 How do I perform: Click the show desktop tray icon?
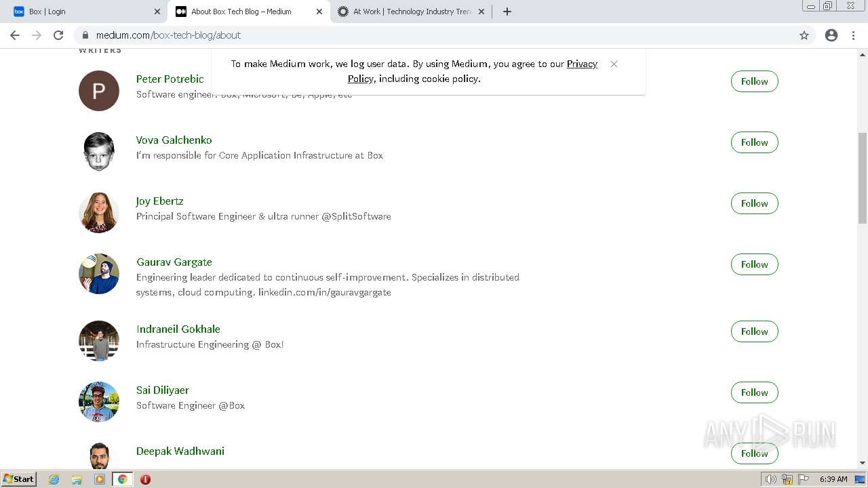coord(860,479)
